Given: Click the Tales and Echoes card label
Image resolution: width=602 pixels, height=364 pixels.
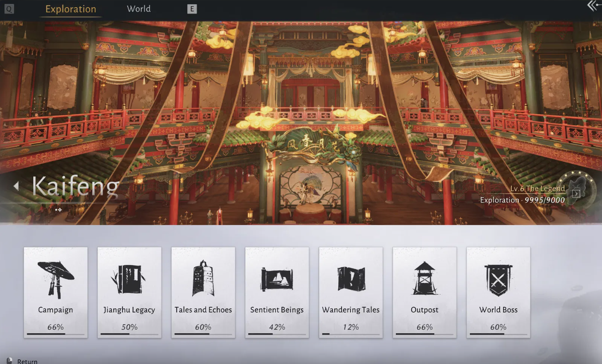Looking at the screenshot, I should [x=203, y=310].
